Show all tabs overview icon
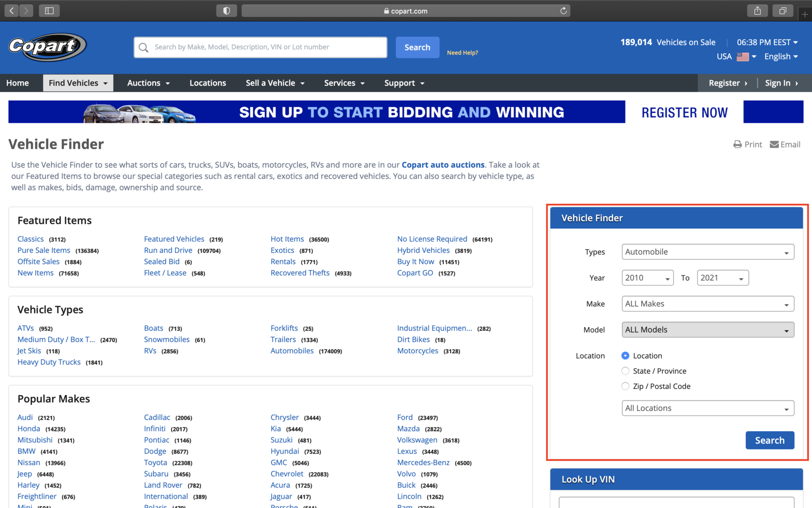Viewport: 812px width, 508px height. point(783,11)
